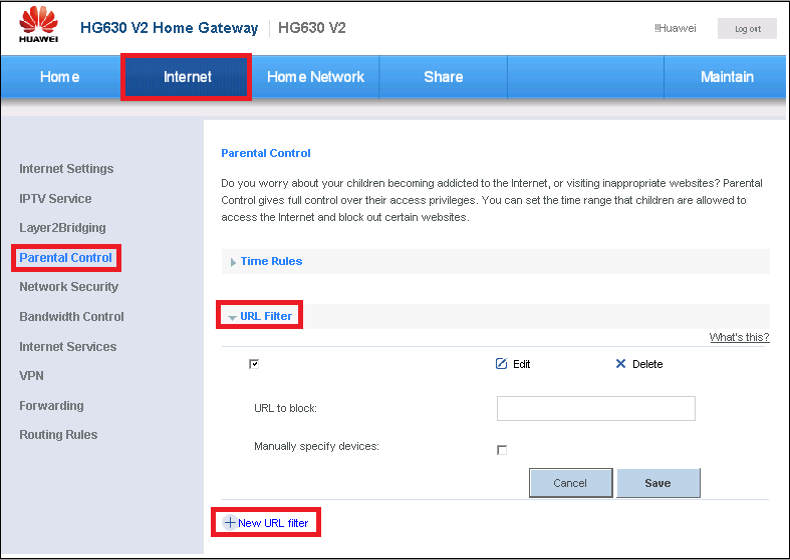790x560 pixels.
Task: Click the URL to block text field
Action: [x=595, y=408]
